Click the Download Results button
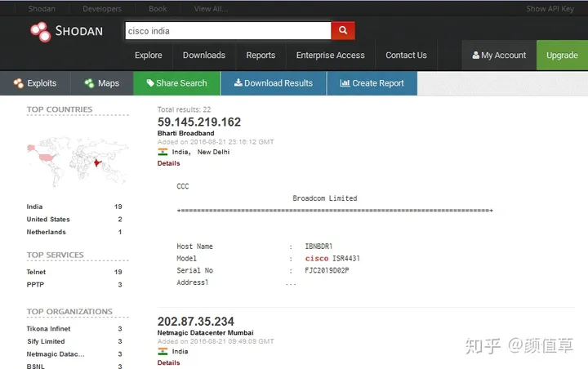The height and width of the screenshot is (369, 588). click(274, 83)
